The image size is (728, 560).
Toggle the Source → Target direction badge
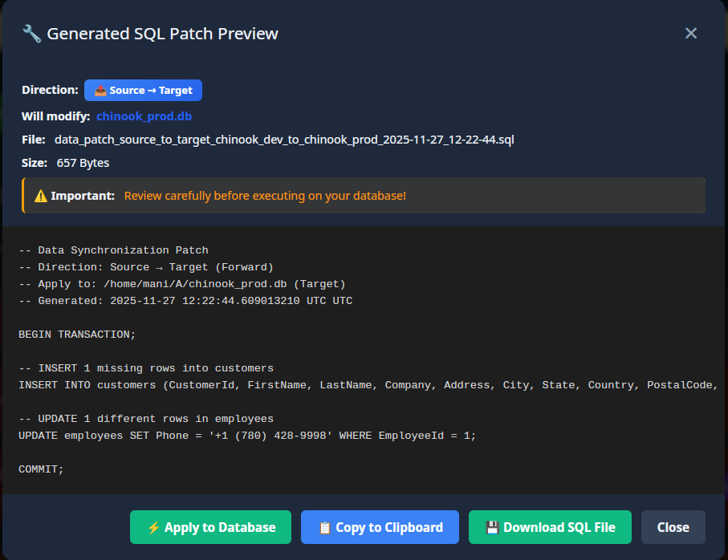coord(143,90)
